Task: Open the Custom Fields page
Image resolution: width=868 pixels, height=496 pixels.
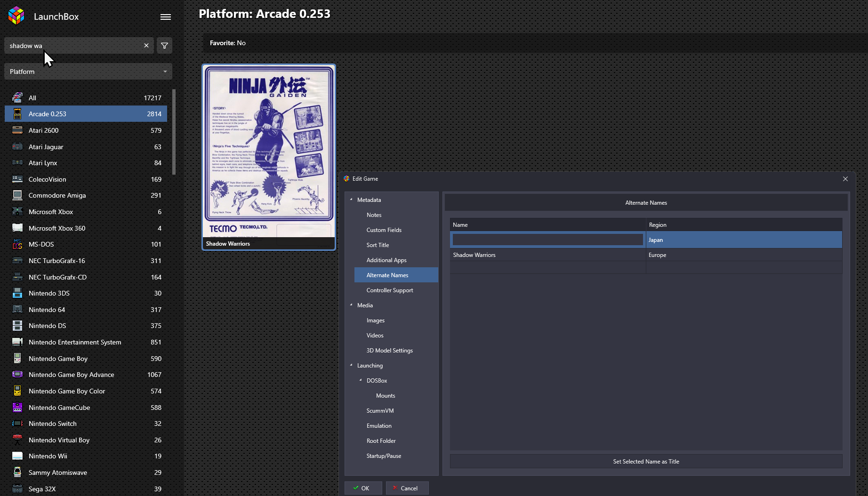Action: tap(384, 230)
